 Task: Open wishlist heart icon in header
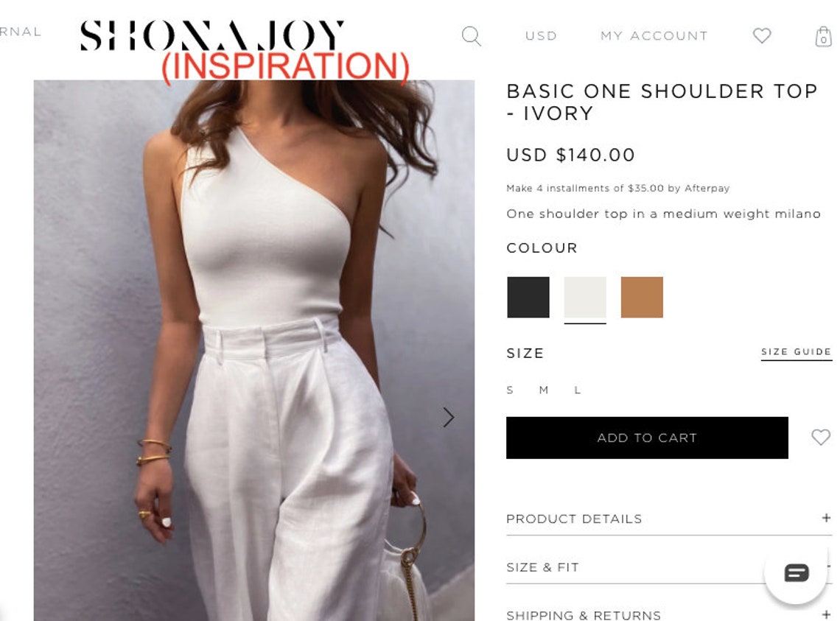click(x=762, y=36)
